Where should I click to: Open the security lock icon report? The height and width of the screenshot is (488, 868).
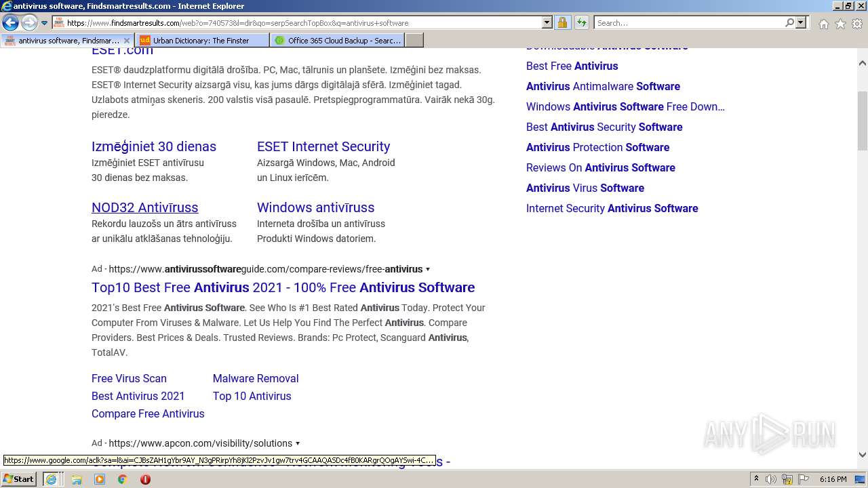point(562,22)
